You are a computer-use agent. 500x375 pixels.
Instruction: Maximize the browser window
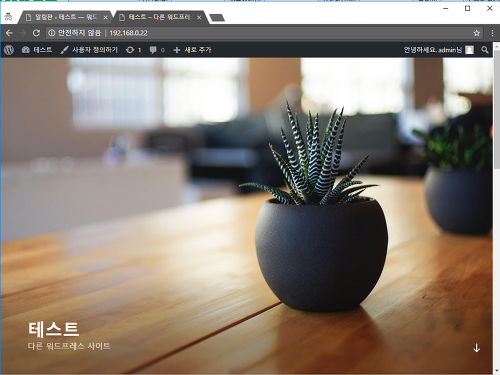click(x=467, y=8)
